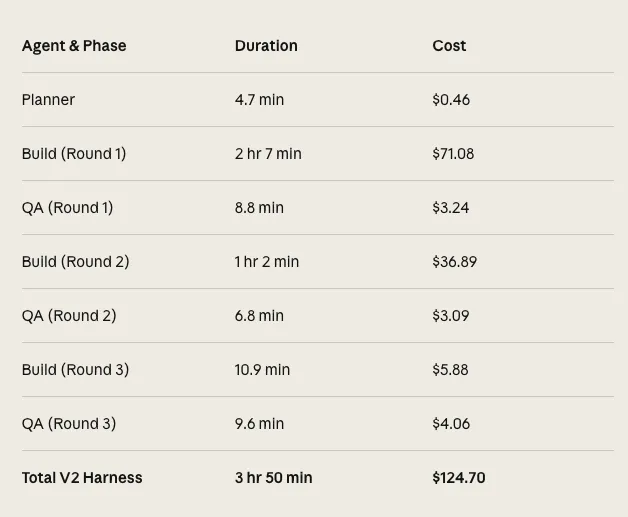Click the $71.08 cost value
Image resolution: width=628 pixels, height=517 pixels.
(x=453, y=154)
